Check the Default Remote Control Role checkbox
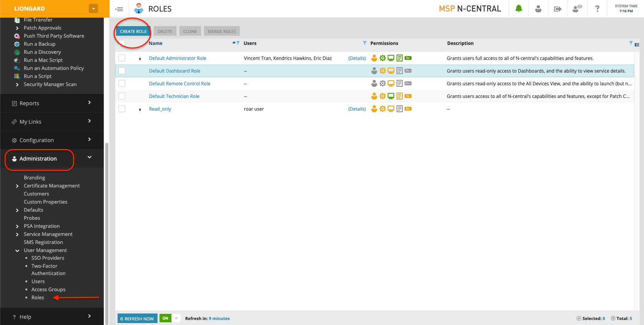644x325 pixels. point(122,83)
